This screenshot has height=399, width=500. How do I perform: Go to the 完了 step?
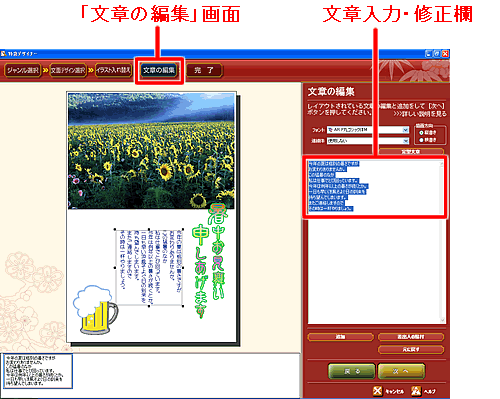click(204, 70)
